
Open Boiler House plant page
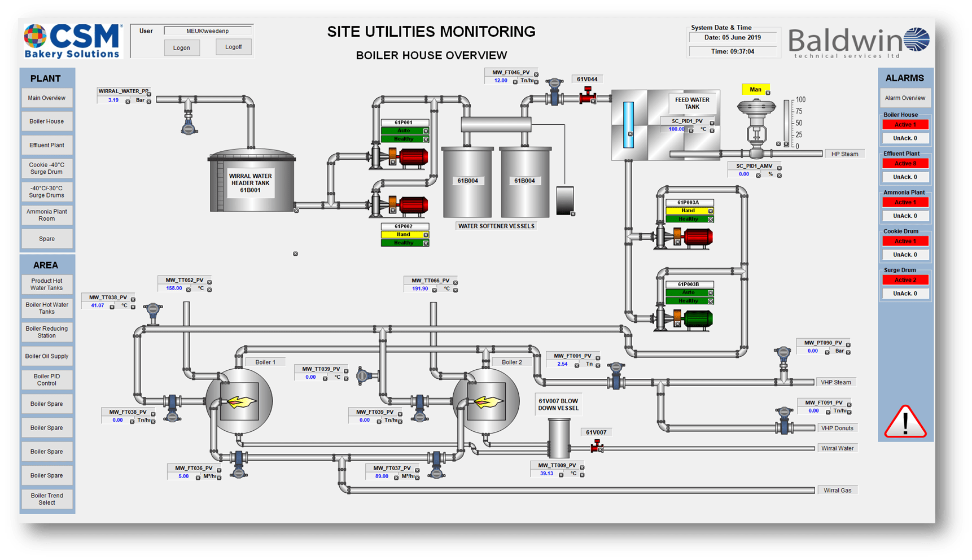47,121
